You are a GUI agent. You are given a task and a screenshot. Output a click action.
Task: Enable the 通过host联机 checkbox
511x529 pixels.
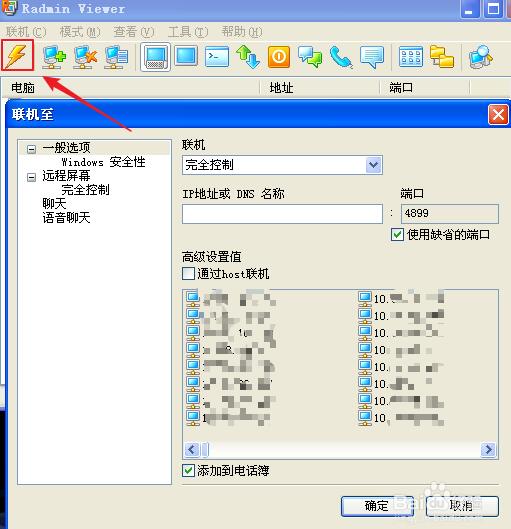pyautogui.click(x=188, y=273)
